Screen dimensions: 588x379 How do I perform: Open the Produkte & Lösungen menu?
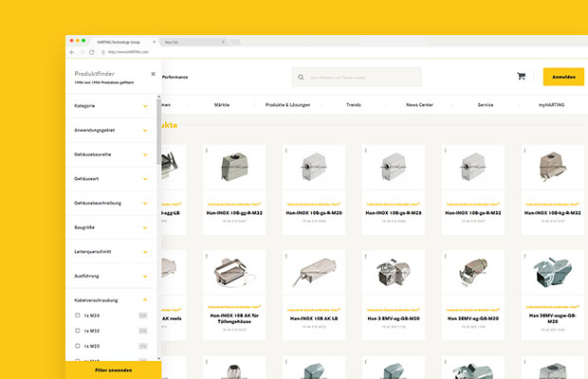point(287,105)
